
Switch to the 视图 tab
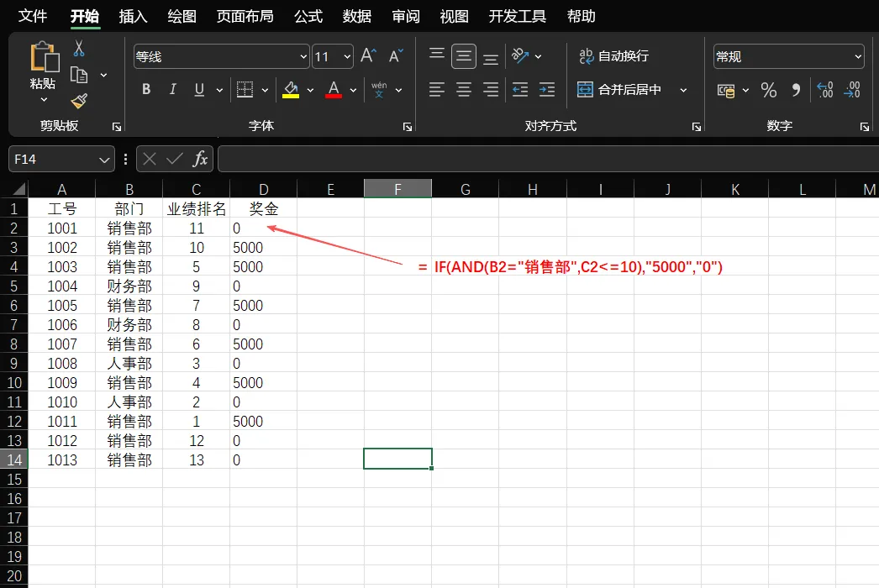[x=454, y=16]
